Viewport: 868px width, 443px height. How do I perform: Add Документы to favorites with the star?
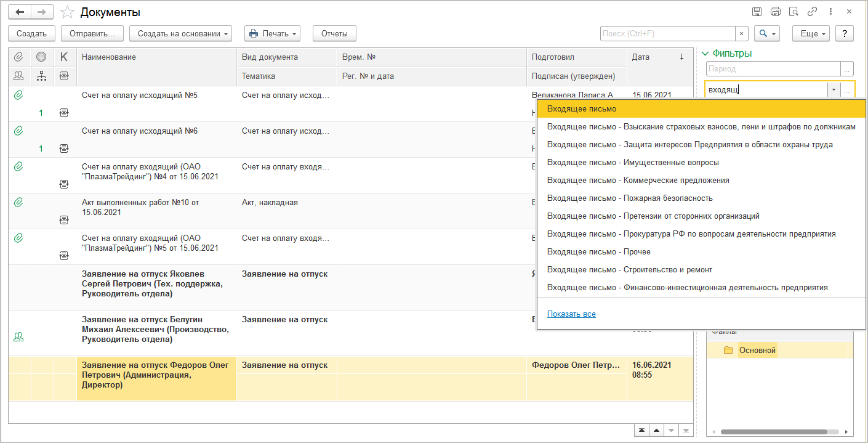[x=68, y=12]
